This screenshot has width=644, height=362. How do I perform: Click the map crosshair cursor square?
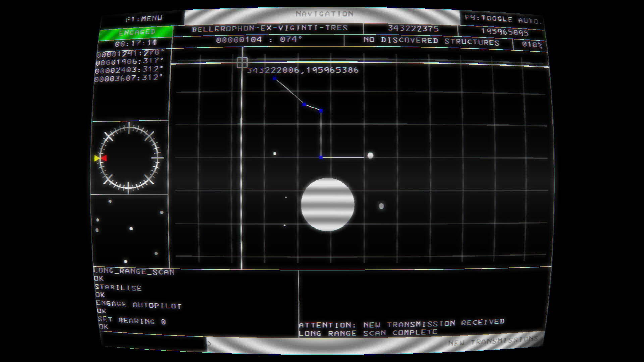coord(242,62)
